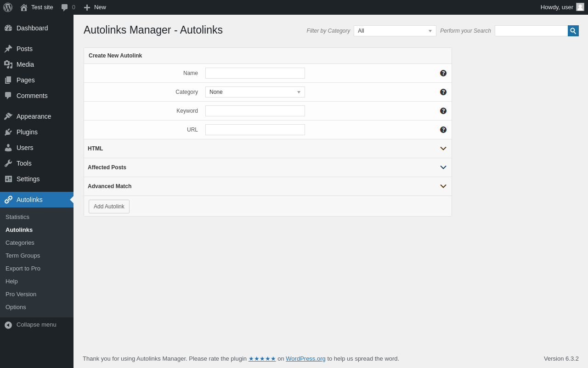Open the Term Groups submenu
Screen dimensions: 588x368
(37, 256)
